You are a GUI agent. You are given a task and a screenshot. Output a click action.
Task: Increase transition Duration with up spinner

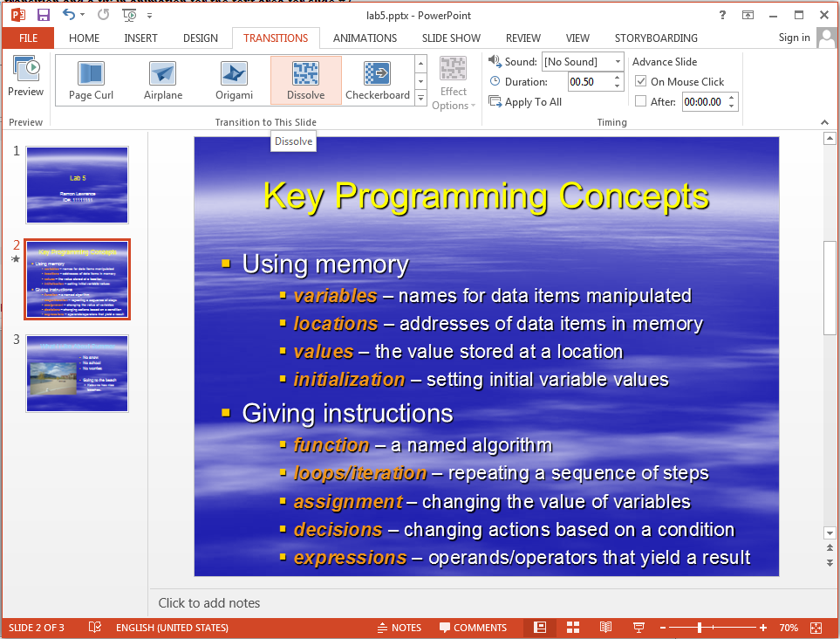click(618, 78)
